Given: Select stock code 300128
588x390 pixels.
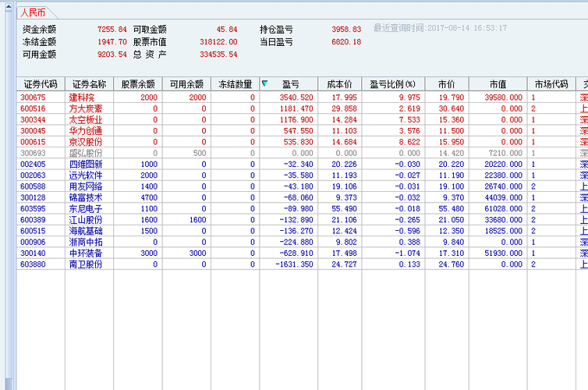Looking at the screenshot, I should (33, 197).
